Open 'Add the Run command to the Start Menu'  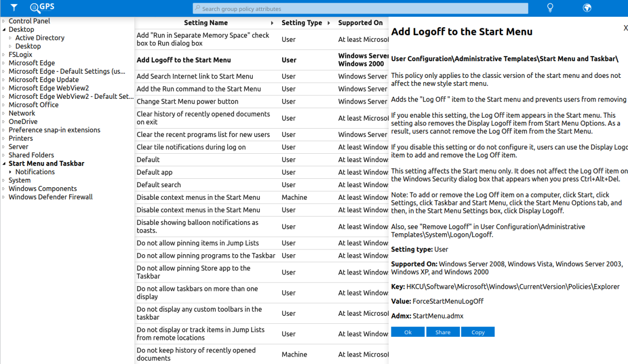(262, 89)
